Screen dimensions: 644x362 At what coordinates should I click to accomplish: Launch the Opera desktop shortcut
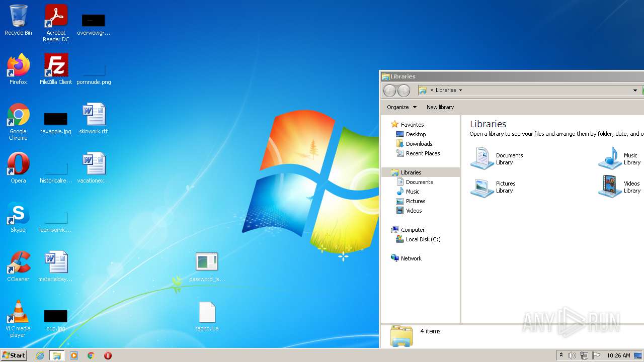pyautogui.click(x=18, y=168)
